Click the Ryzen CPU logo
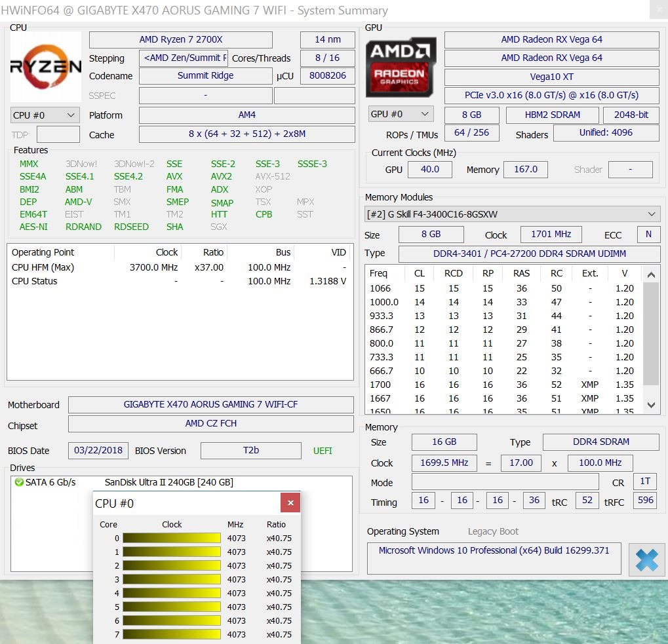Image resolution: width=668 pixels, height=644 pixels. click(46, 67)
